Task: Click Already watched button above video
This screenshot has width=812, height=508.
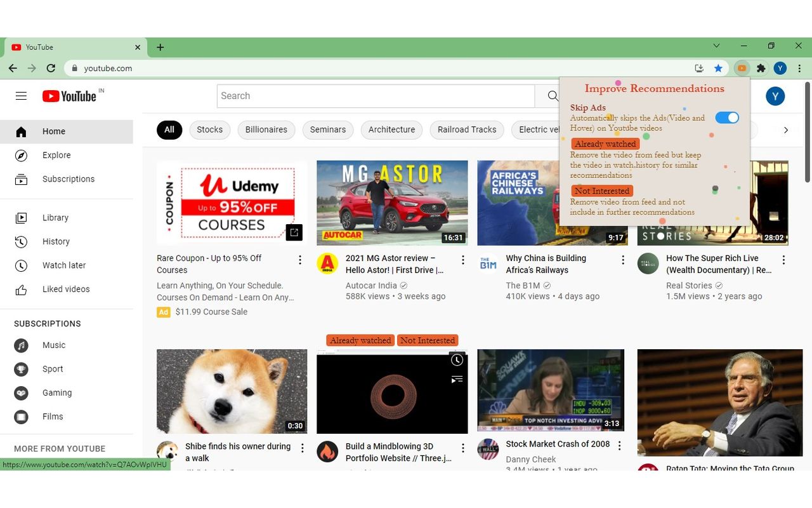Action: [360, 340]
